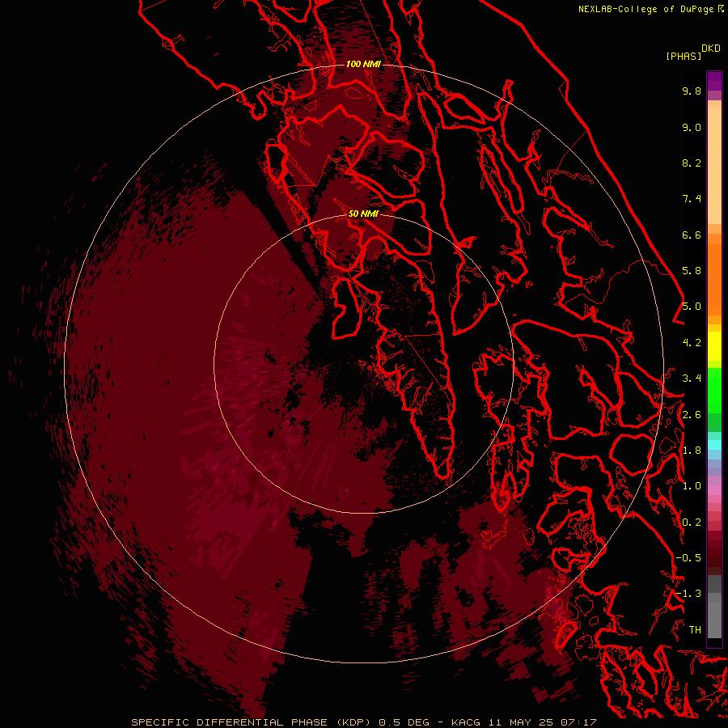Click the 5.0 value on the color scale
Screen dimensions: 728x728
click(692, 307)
